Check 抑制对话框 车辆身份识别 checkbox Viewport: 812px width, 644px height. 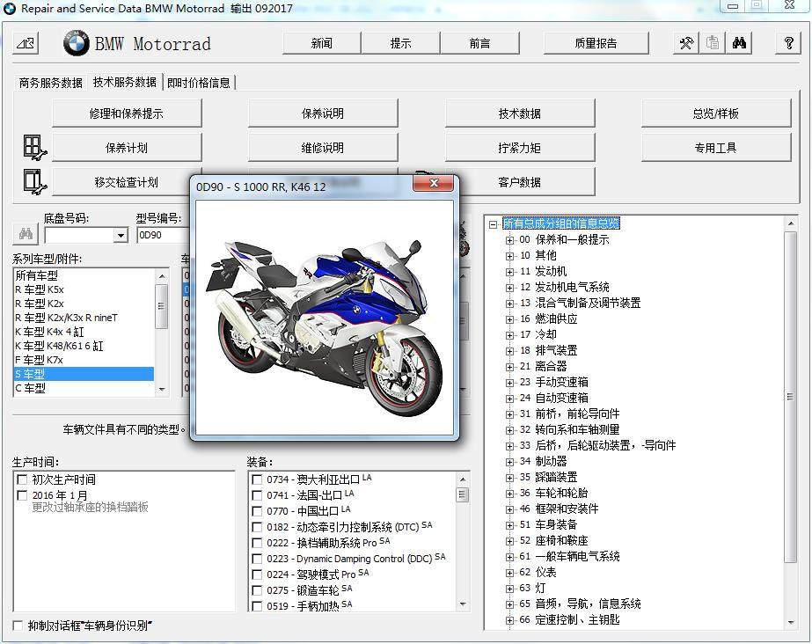point(18,626)
